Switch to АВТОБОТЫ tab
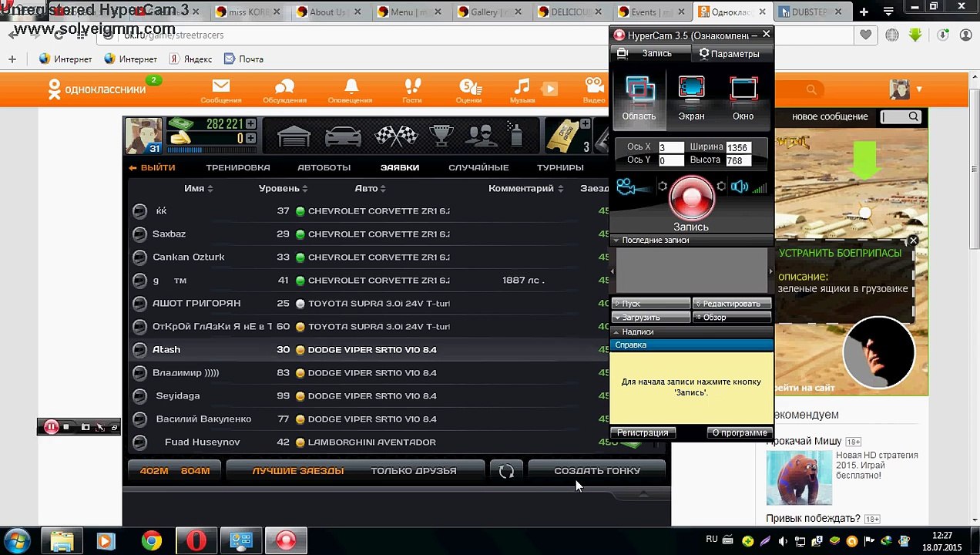 (324, 167)
